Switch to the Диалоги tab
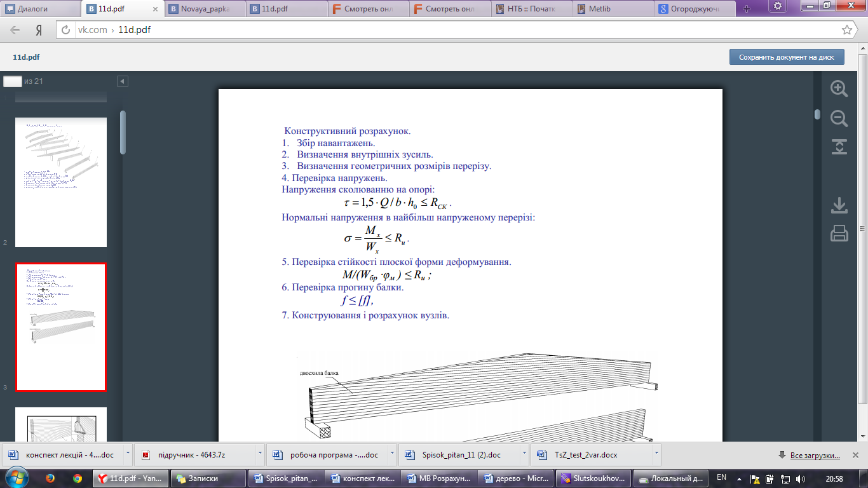Screen dimensions: 868x488 38,9
